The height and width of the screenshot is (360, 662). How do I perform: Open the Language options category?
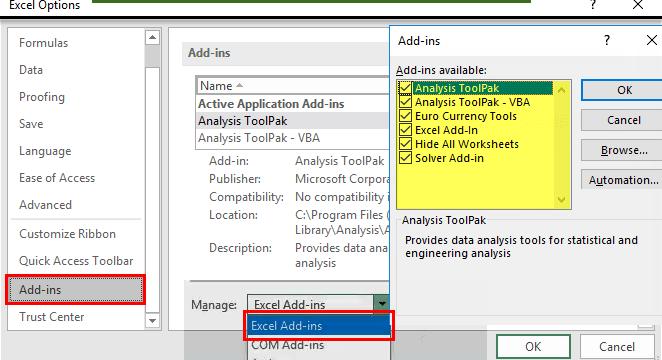tap(45, 151)
